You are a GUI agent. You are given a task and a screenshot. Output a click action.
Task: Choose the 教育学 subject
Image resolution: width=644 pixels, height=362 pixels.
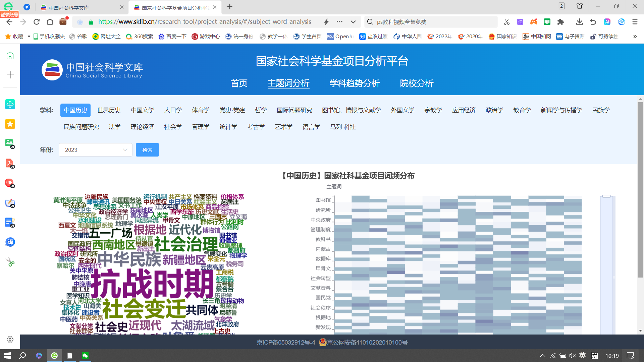pyautogui.click(x=522, y=110)
